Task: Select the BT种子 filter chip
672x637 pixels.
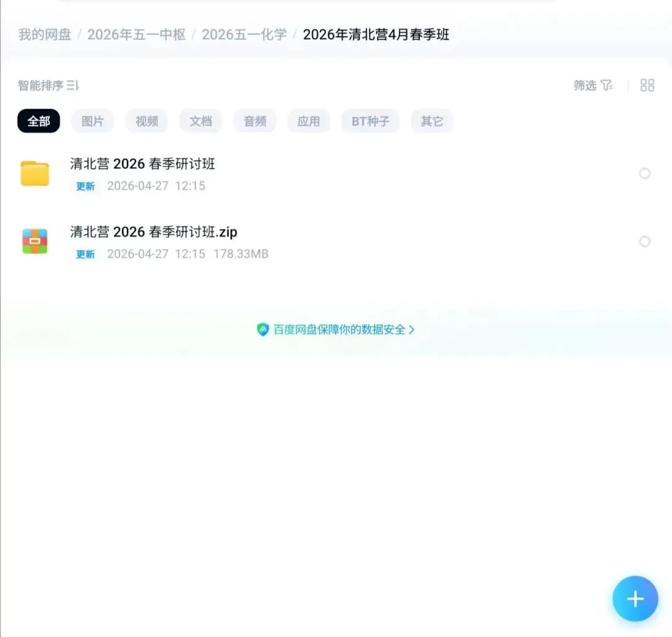Action: coord(370,121)
